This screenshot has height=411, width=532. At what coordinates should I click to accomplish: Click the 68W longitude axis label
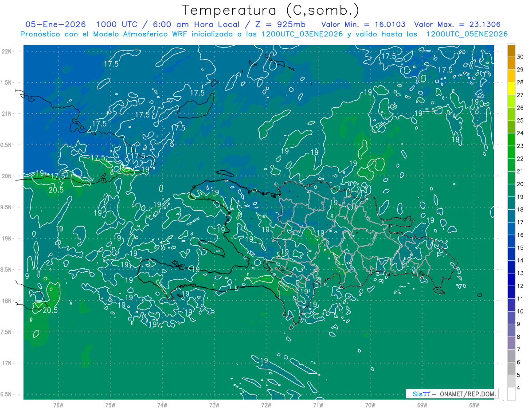474,405
